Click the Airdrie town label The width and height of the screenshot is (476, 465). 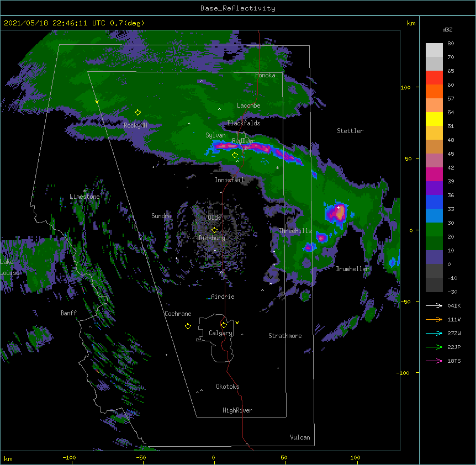(223, 297)
